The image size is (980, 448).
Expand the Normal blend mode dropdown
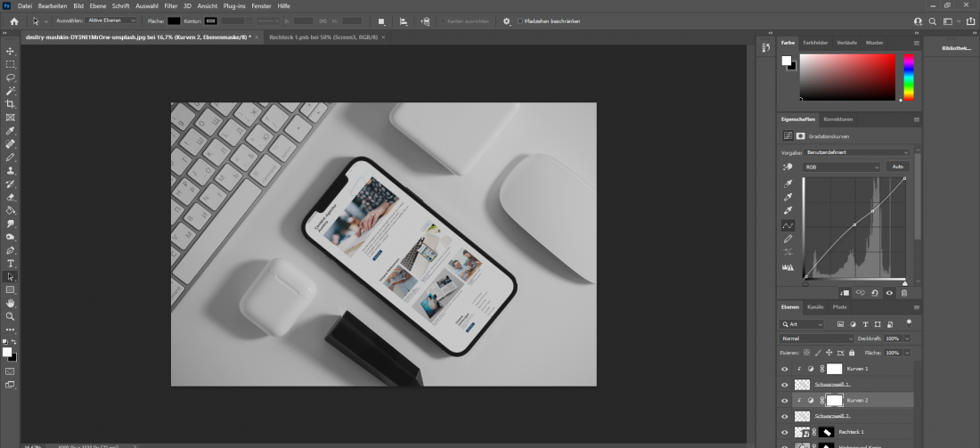(817, 338)
